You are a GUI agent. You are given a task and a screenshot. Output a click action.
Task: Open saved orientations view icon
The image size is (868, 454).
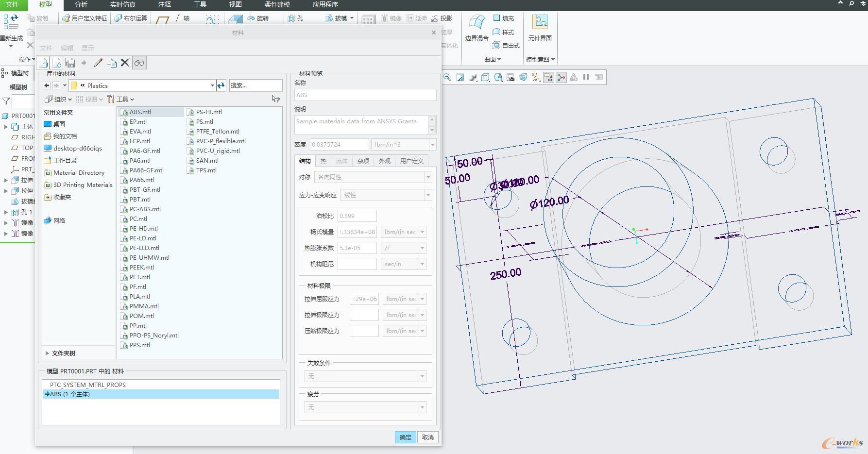498,77
